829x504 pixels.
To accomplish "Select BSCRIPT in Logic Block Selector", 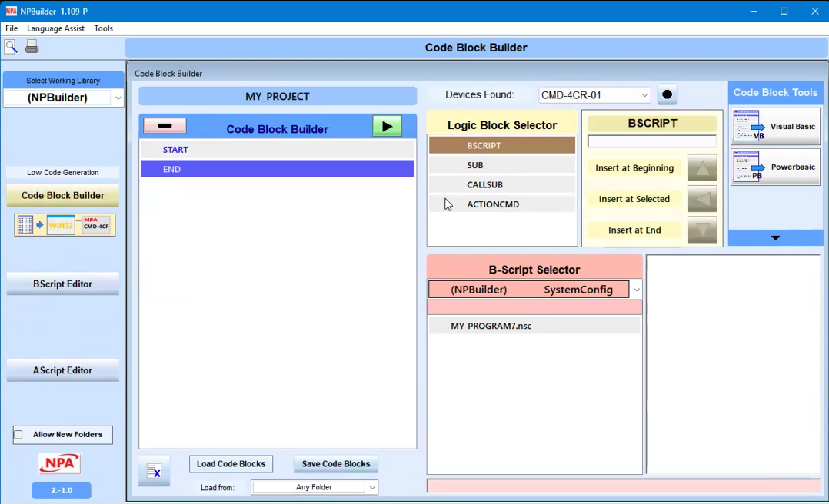I will point(501,145).
